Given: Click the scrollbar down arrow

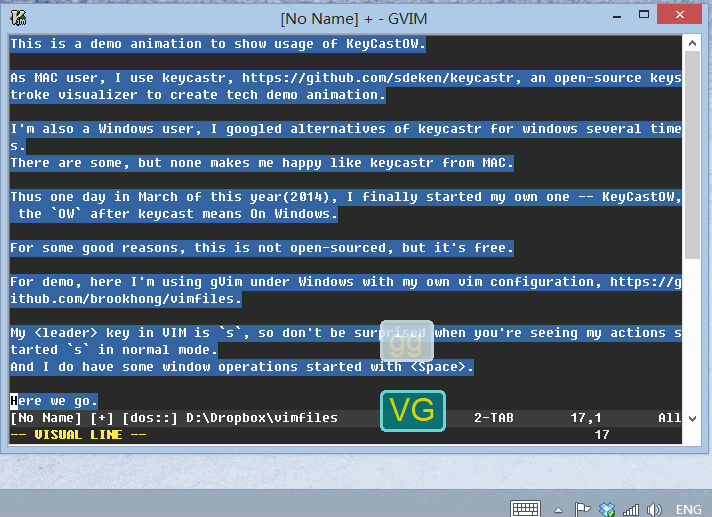Looking at the screenshot, I should click(692, 419).
